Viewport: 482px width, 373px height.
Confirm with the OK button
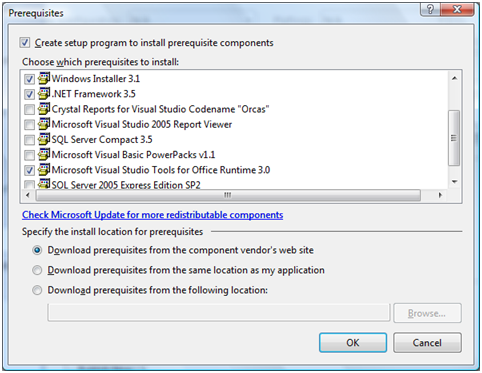[353, 342]
